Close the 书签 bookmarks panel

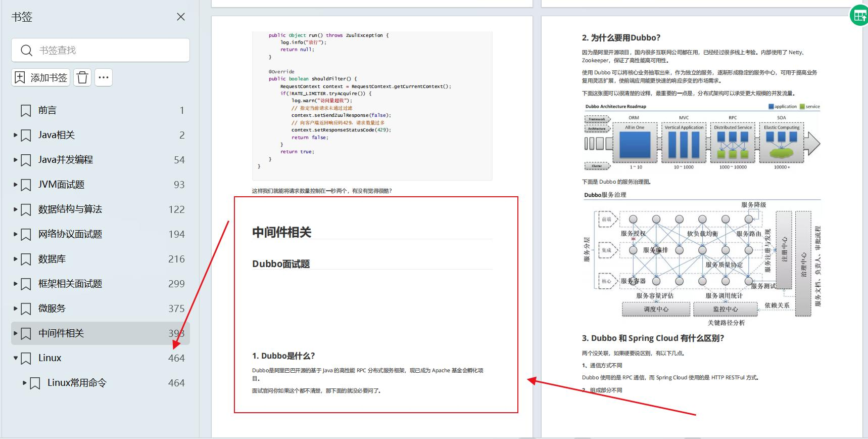180,17
